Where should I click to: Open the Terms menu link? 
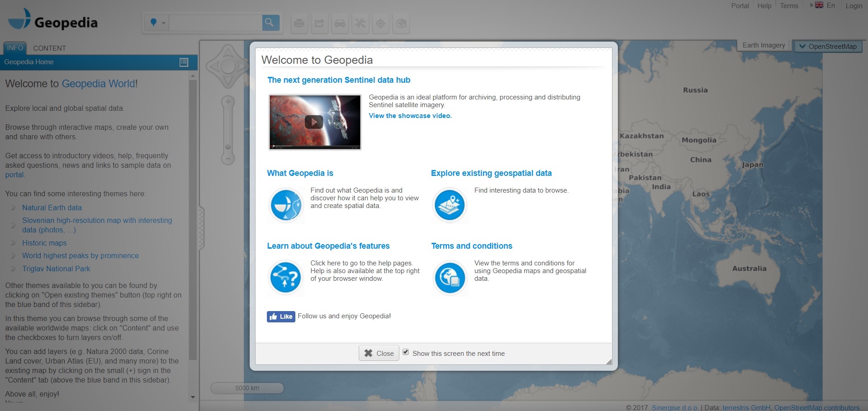pyautogui.click(x=789, y=5)
